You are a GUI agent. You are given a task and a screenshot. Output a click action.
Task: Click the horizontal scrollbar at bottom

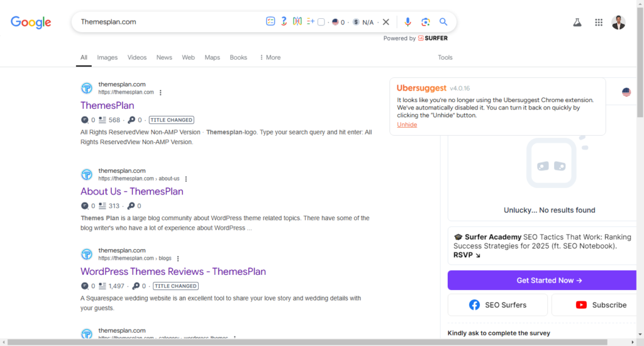point(307,342)
